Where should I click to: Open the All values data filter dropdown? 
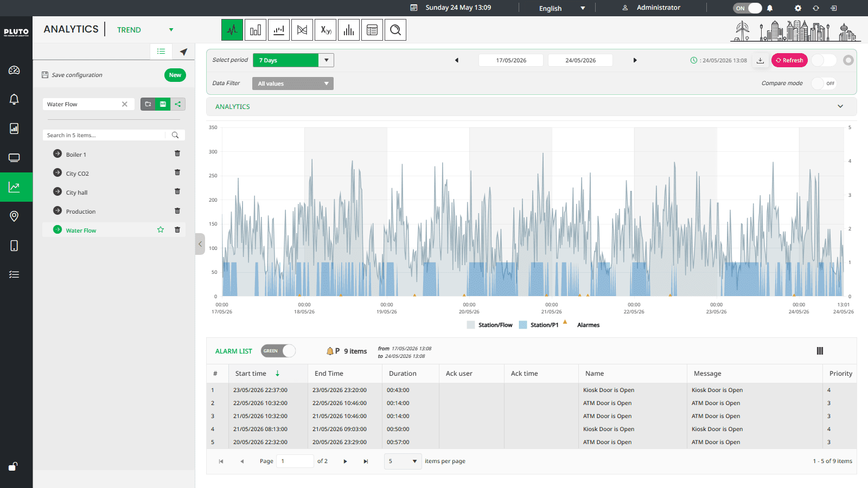coord(293,84)
